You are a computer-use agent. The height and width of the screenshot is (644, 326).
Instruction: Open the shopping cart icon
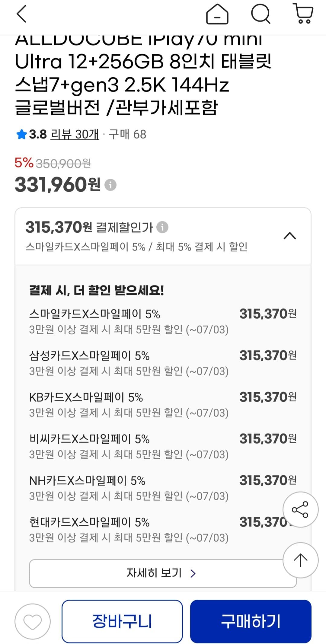pos(303,14)
